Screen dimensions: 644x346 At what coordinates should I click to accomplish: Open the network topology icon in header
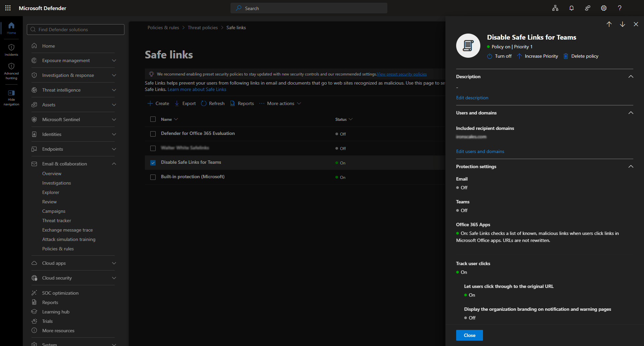point(555,8)
